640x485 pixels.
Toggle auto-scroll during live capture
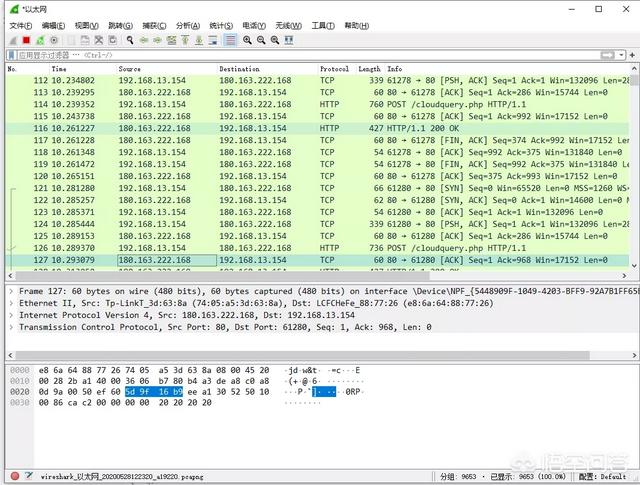[213, 40]
